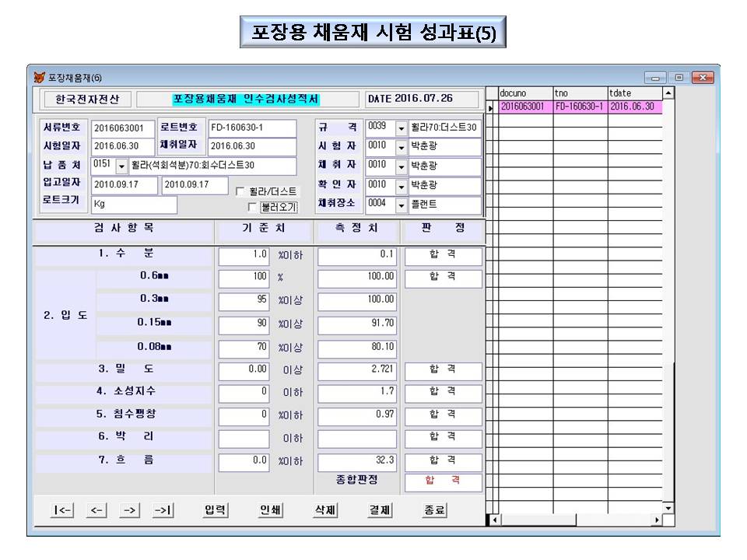Click the 납품처 name field with 휠라(석회석분)
This screenshot has height=560, width=747.
tap(212, 165)
